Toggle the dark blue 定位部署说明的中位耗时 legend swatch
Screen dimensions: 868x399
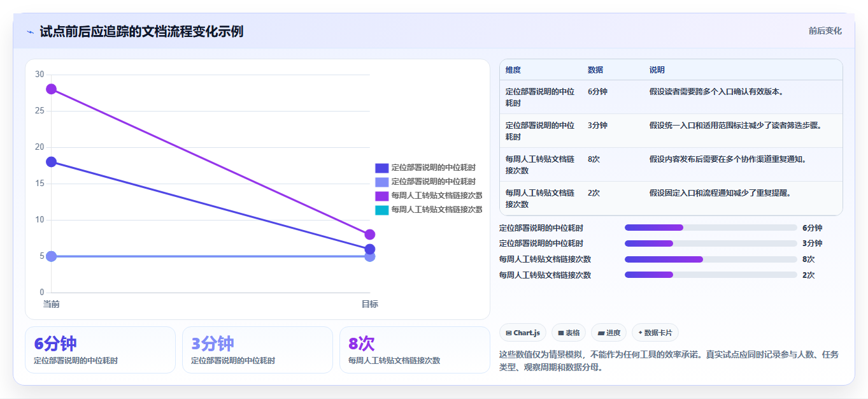[x=381, y=168]
